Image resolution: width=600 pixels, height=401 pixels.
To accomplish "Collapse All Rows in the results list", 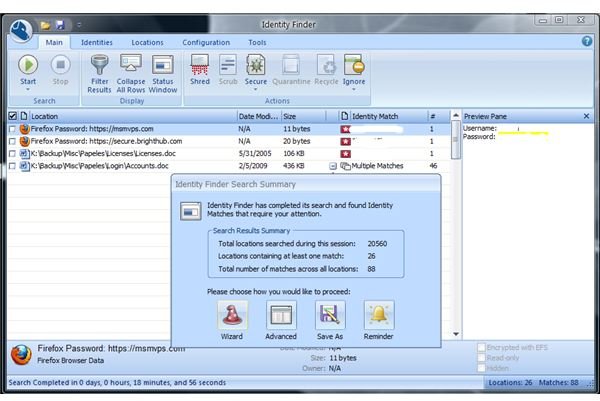I will pyautogui.click(x=131, y=73).
